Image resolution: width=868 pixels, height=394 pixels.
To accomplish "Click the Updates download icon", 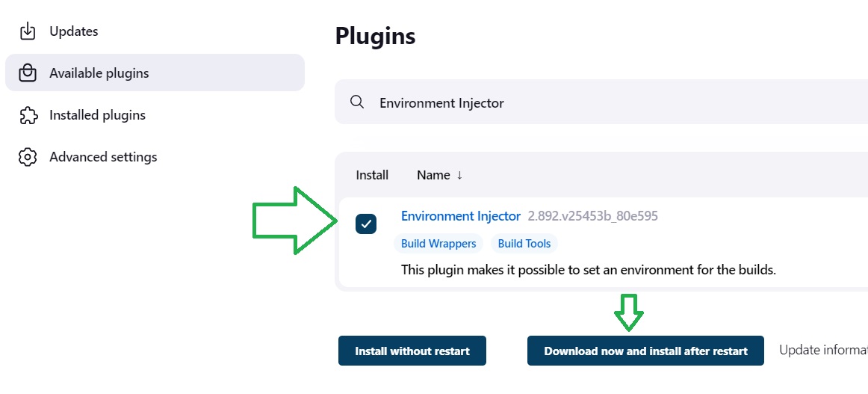I will pos(27,31).
